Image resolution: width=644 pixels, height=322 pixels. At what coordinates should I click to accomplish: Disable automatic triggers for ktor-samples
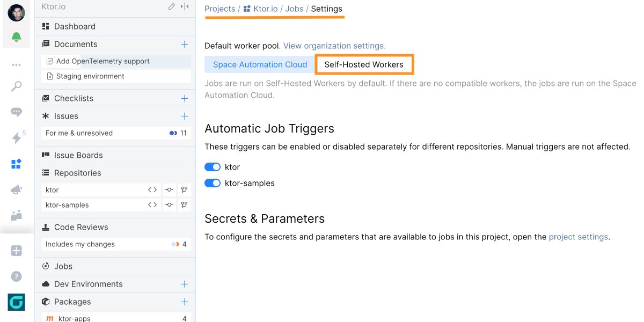(213, 183)
